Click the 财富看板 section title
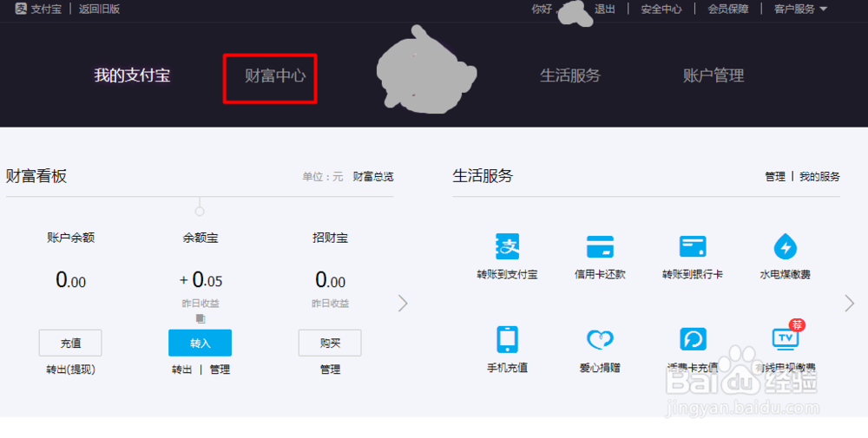This screenshot has width=868, height=438. (36, 176)
